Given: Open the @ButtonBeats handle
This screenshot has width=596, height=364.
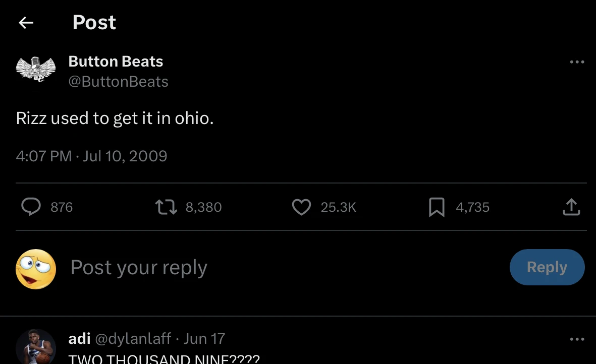Looking at the screenshot, I should click(x=118, y=81).
